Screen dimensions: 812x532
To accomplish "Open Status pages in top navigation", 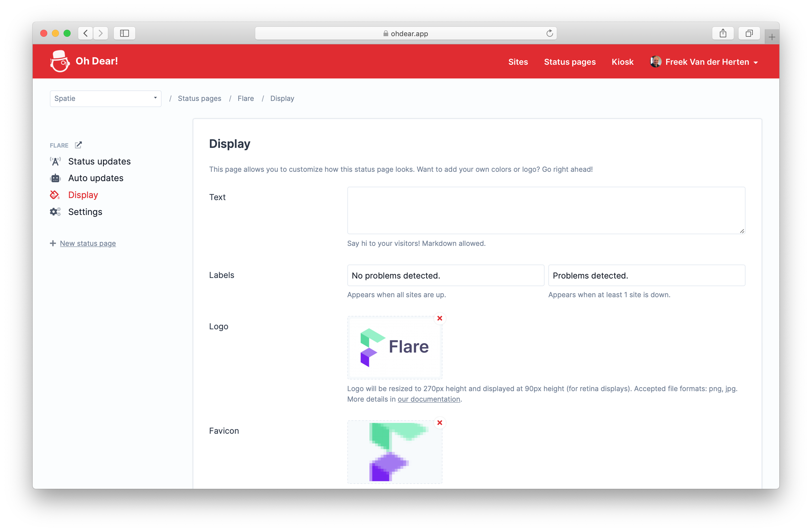I will (570, 62).
